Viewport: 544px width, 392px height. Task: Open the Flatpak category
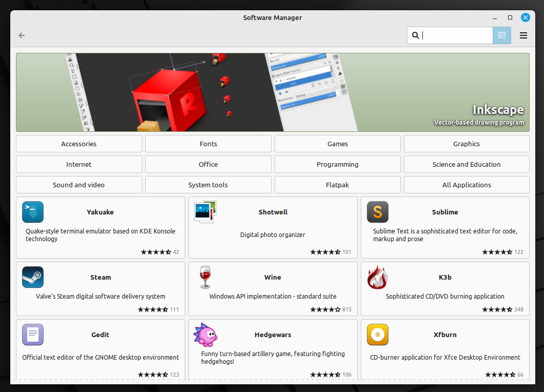click(x=338, y=185)
